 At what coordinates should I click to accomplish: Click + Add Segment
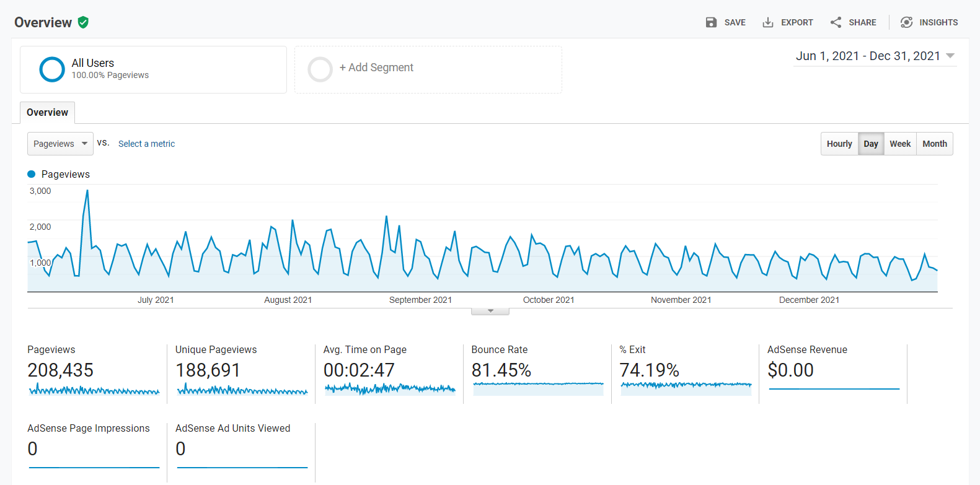(376, 68)
